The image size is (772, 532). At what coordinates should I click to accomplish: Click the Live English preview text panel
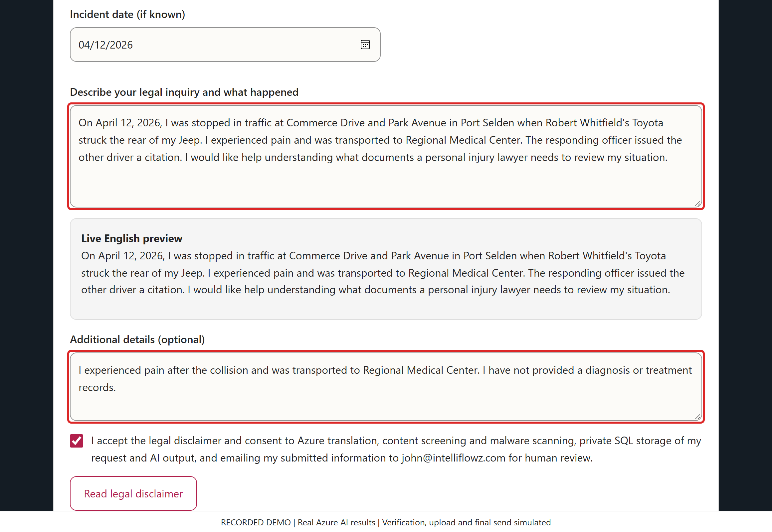[386, 269]
